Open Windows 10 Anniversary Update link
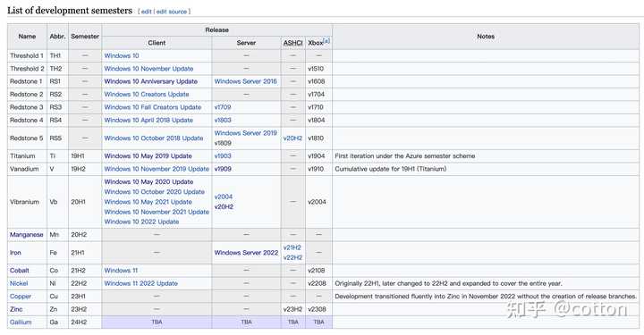This screenshot has width=644, height=335. tap(151, 81)
